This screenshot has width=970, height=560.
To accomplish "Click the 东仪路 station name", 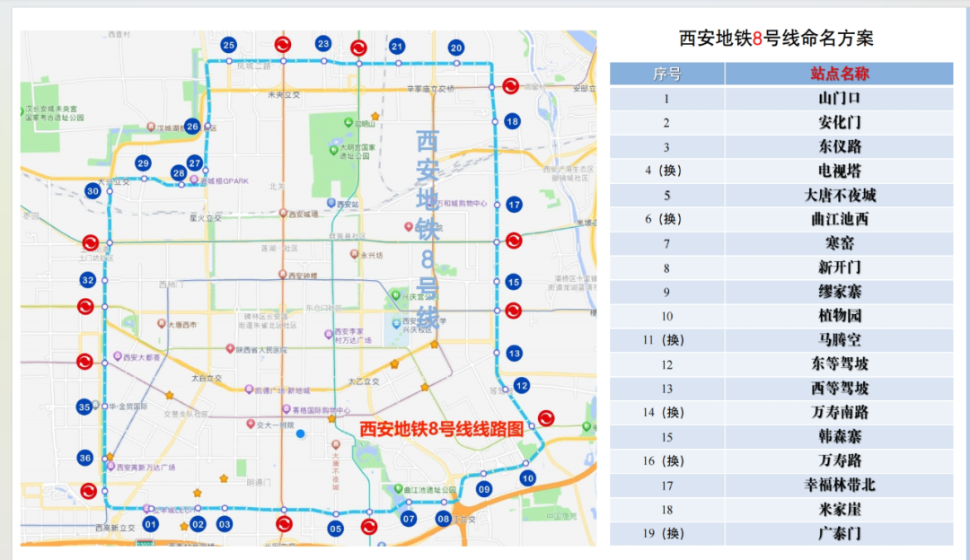I will (x=840, y=146).
